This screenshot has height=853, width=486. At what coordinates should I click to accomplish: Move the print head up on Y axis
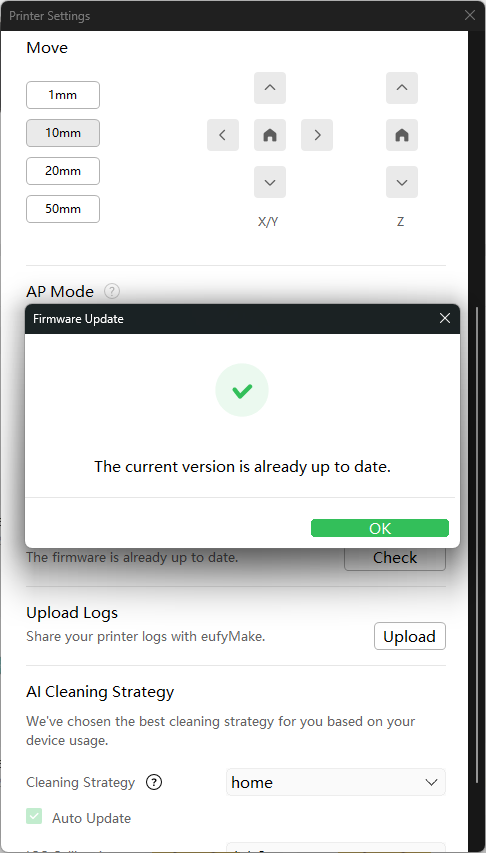(x=270, y=88)
